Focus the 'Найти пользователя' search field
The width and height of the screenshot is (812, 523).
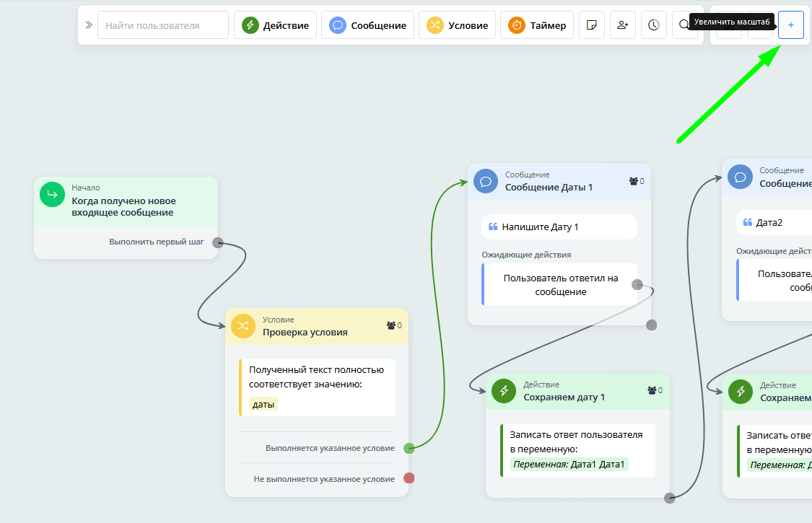(163, 25)
